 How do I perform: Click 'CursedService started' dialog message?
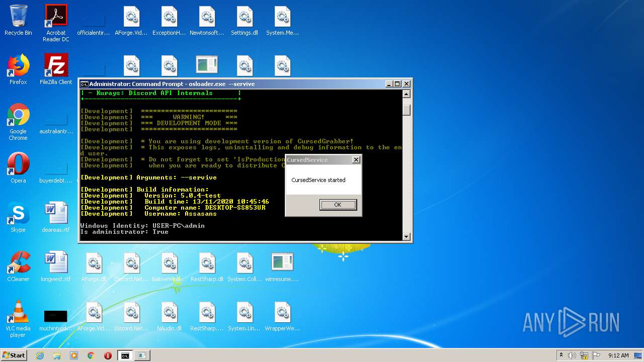(318, 180)
